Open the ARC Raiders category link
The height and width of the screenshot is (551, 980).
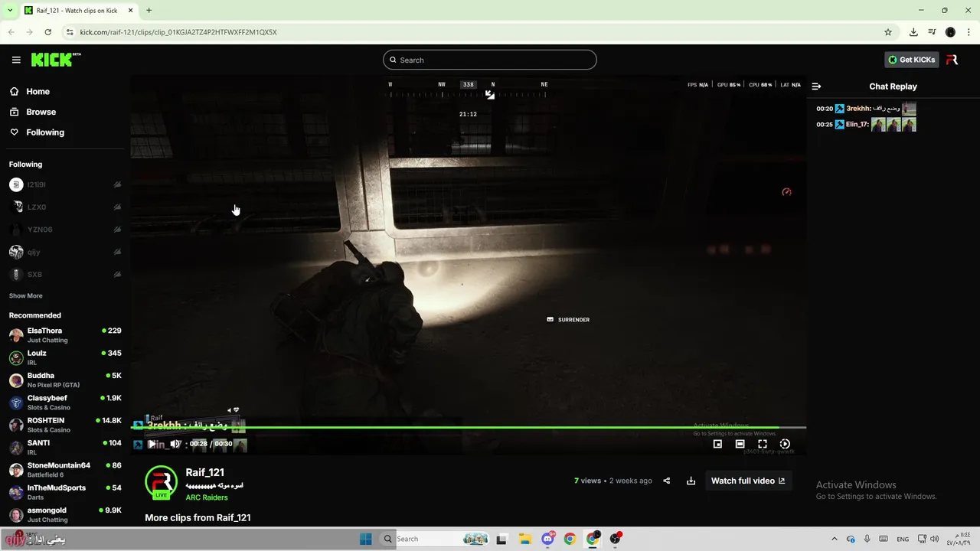(x=206, y=497)
